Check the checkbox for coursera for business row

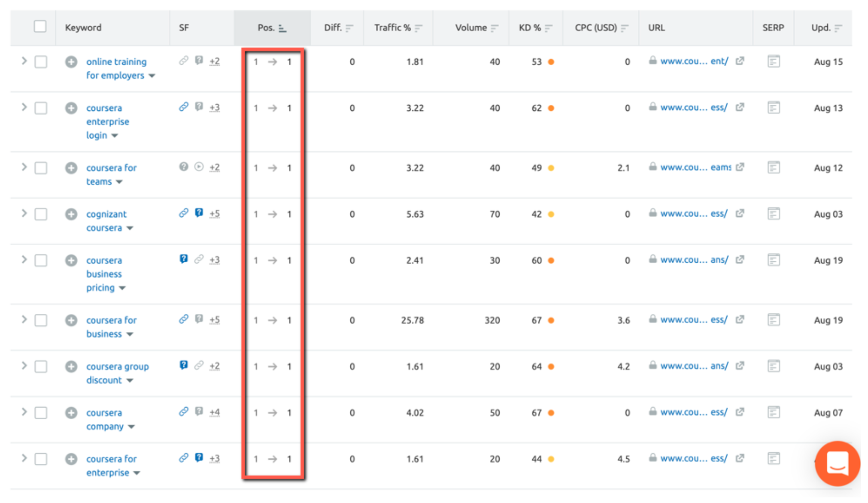coord(41,320)
